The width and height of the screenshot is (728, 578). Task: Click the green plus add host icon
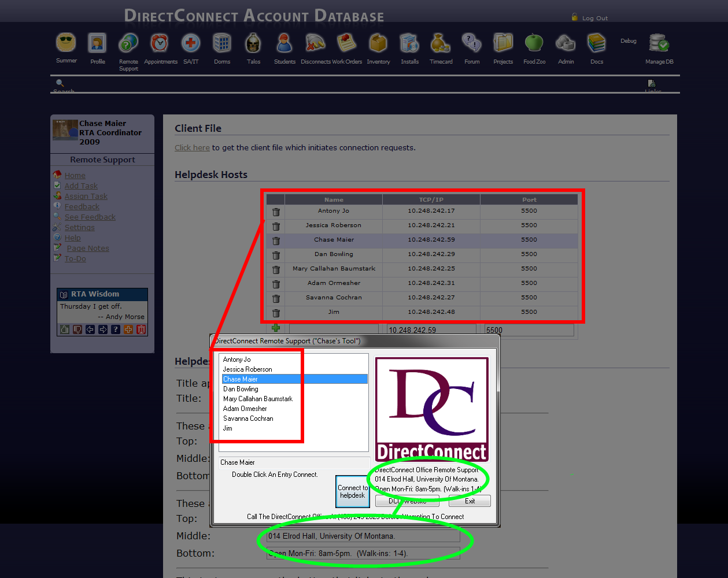pos(276,328)
